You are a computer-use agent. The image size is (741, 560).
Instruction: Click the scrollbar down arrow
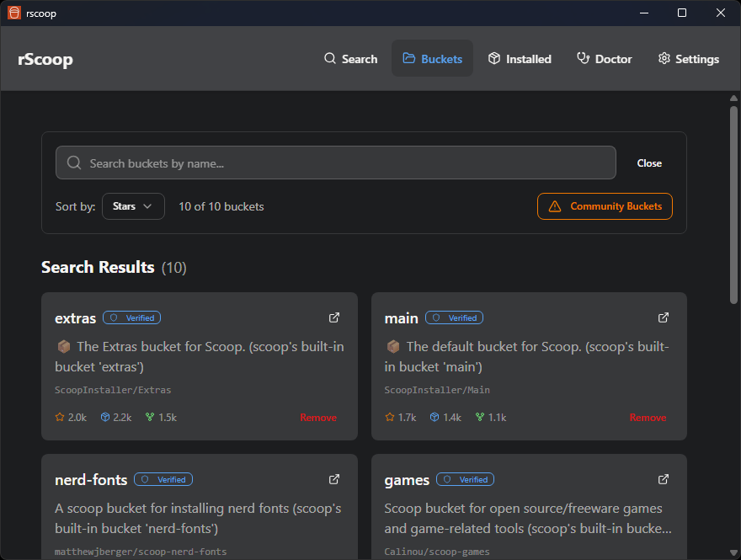pos(733,552)
